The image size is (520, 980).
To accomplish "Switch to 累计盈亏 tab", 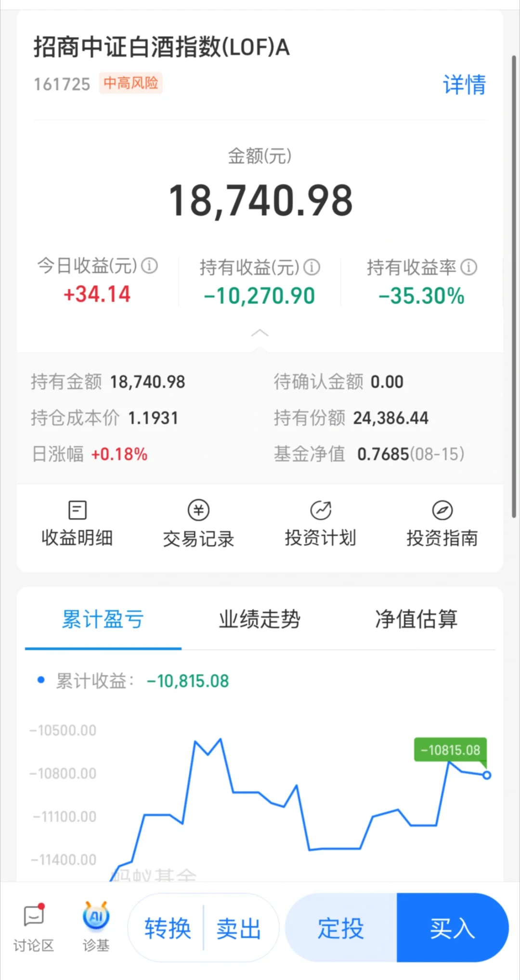I will (x=103, y=619).
